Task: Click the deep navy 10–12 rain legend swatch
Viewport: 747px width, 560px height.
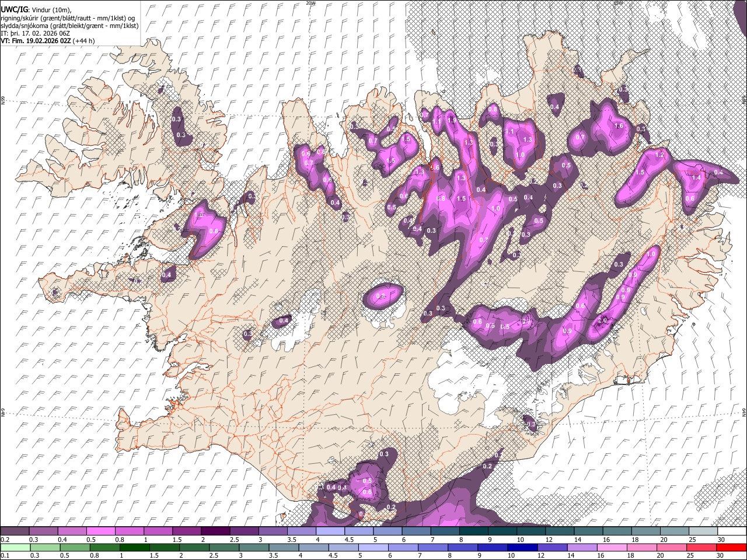Action: (523, 547)
